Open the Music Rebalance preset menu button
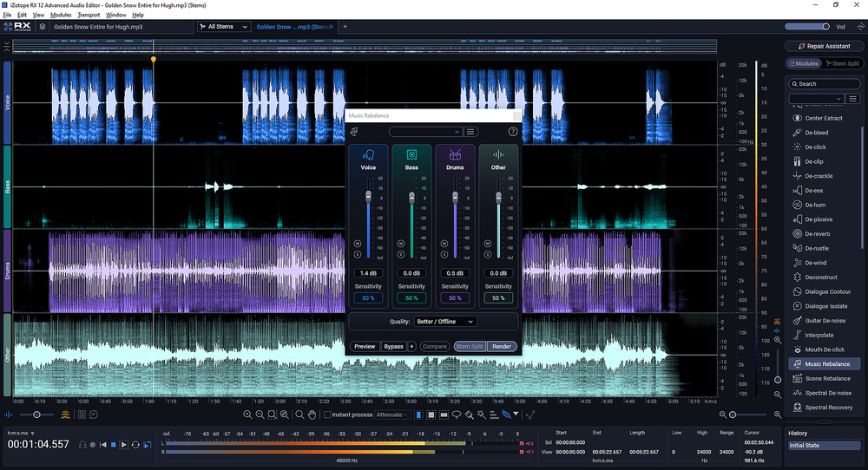Viewport: 868px width, 470px height. (x=470, y=132)
